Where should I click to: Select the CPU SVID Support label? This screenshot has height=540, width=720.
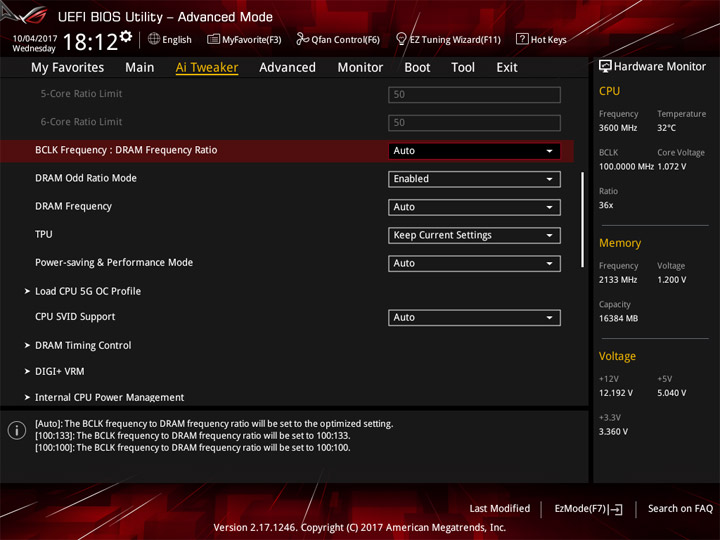(x=75, y=317)
